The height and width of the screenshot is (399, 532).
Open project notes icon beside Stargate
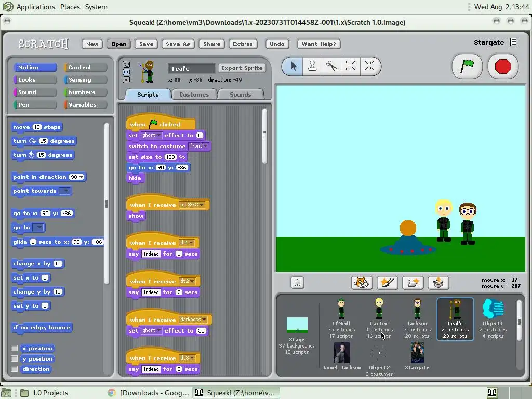(514, 43)
